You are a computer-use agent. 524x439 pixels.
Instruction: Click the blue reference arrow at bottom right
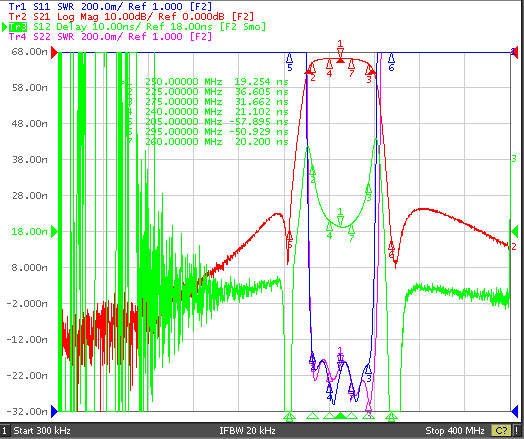(515, 411)
